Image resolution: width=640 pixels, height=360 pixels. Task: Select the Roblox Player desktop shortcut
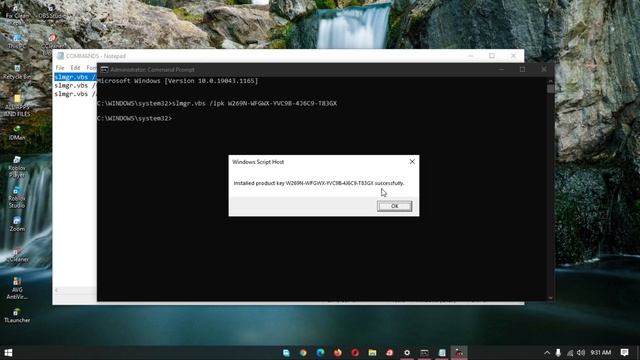(x=17, y=167)
